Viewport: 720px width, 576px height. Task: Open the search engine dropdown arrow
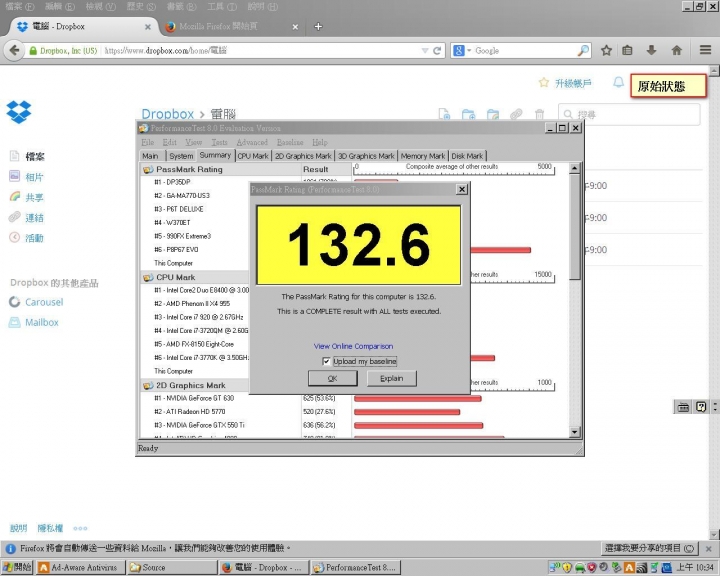click(469, 51)
